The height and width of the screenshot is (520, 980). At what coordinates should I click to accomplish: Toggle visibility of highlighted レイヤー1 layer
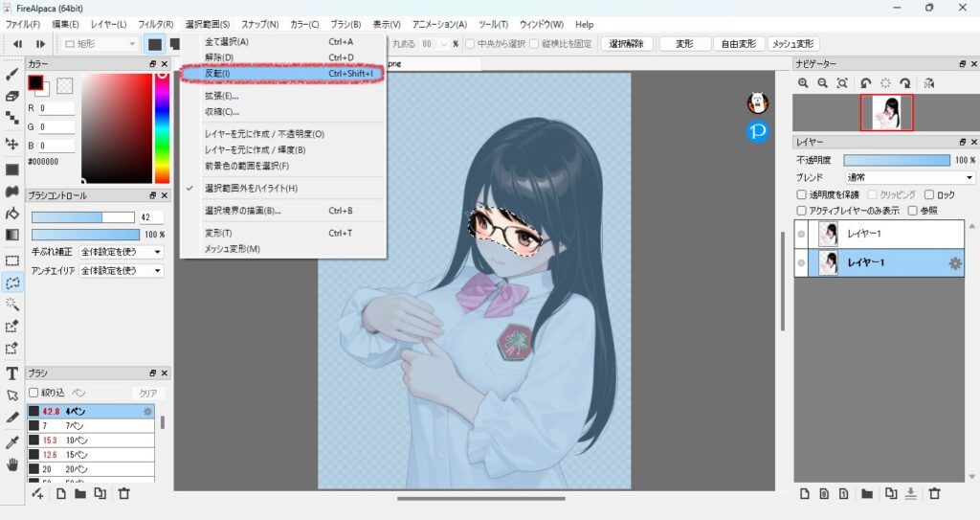(x=801, y=262)
